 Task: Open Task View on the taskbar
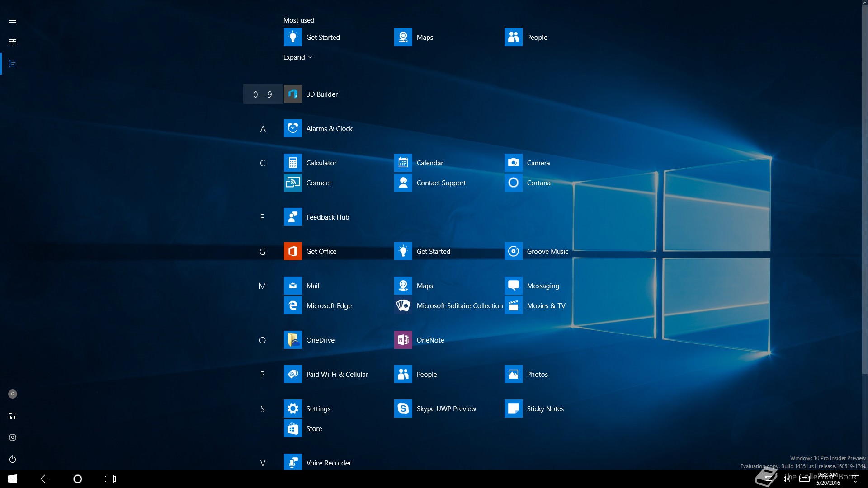click(x=110, y=479)
